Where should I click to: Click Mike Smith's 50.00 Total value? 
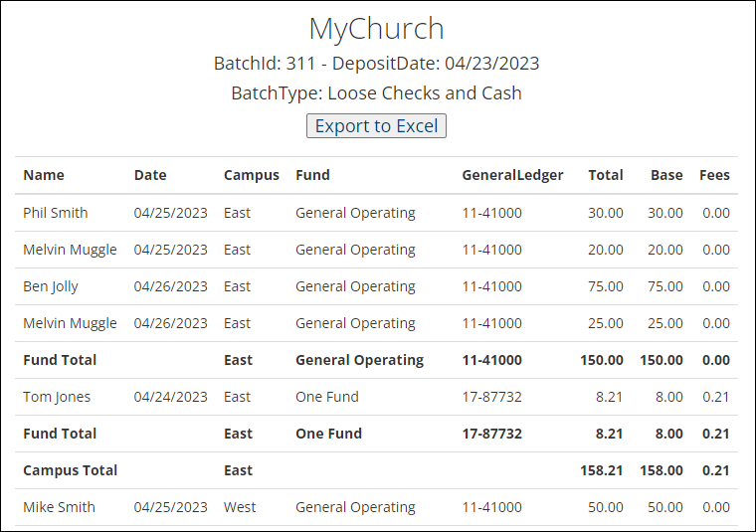pos(606,507)
